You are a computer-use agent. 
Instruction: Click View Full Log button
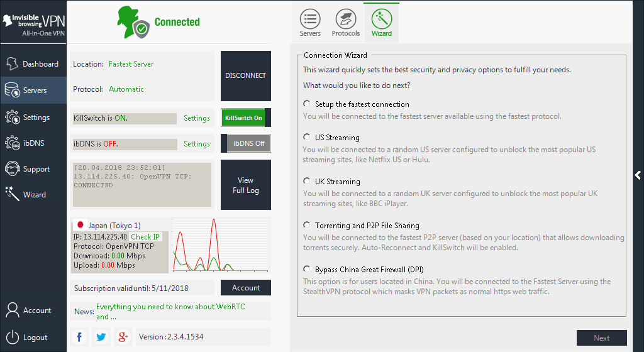[246, 185]
